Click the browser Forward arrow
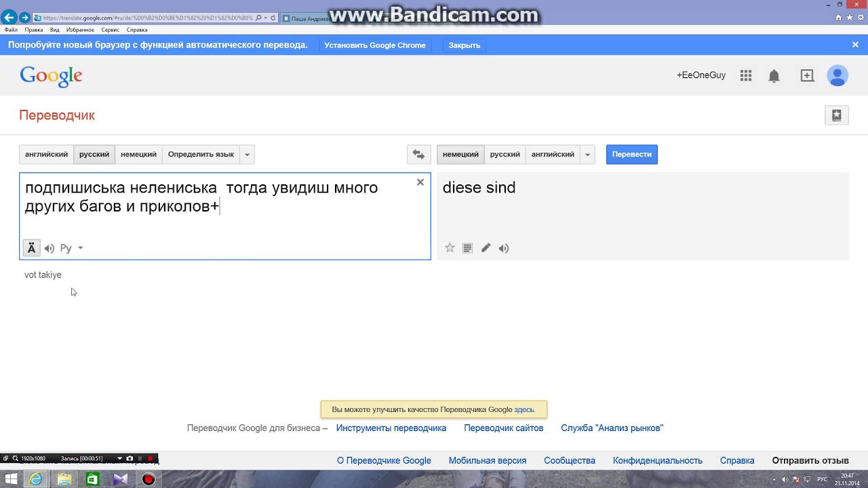The height and width of the screenshot is (488, 868). [x=24, y=18]
